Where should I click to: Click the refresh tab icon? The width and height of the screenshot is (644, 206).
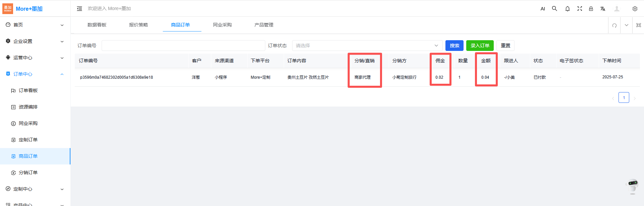tap(614, 25)
